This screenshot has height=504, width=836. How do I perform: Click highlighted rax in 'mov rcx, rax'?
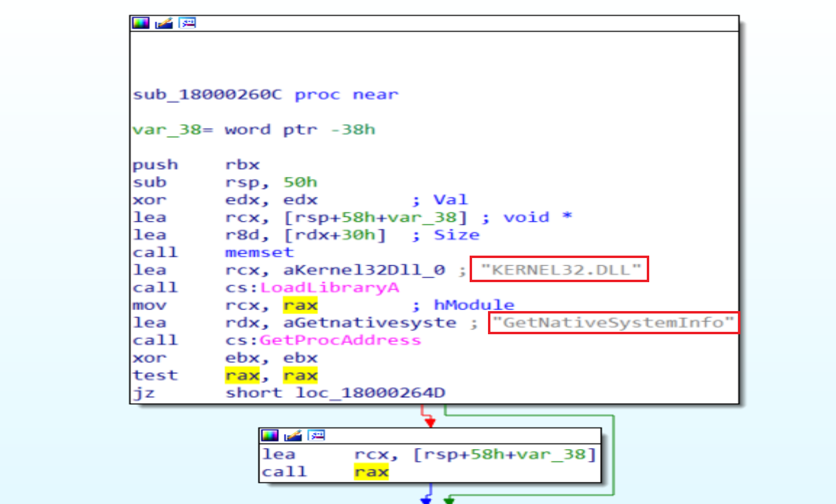300,305
